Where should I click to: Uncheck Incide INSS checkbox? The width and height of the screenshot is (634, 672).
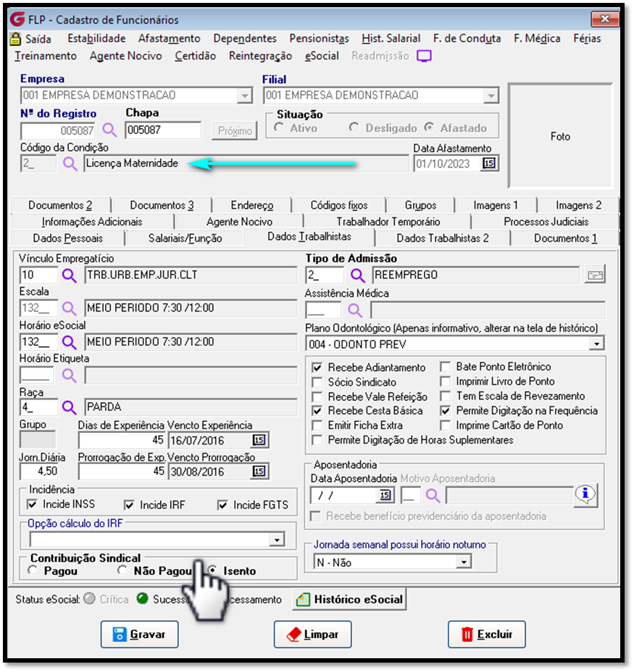[32, 505]
